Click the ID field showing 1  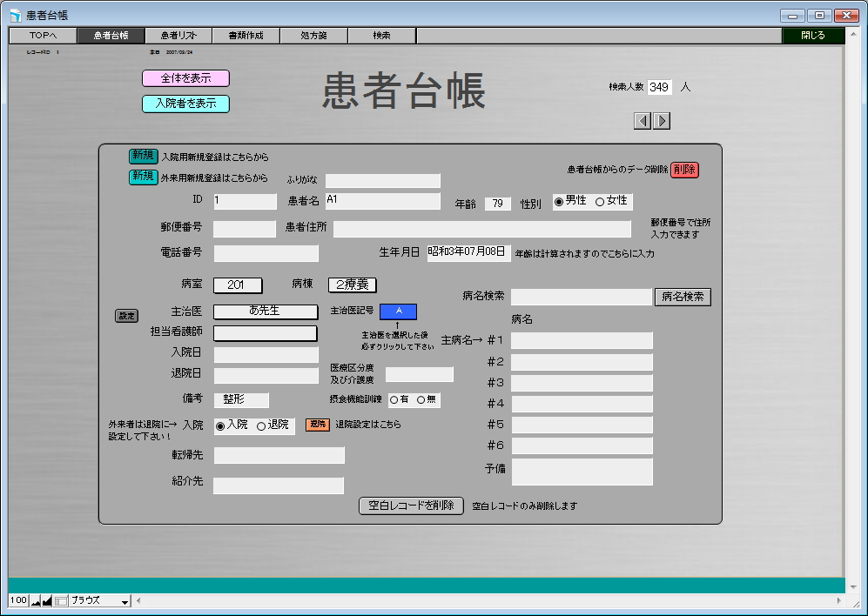point(245,202)
